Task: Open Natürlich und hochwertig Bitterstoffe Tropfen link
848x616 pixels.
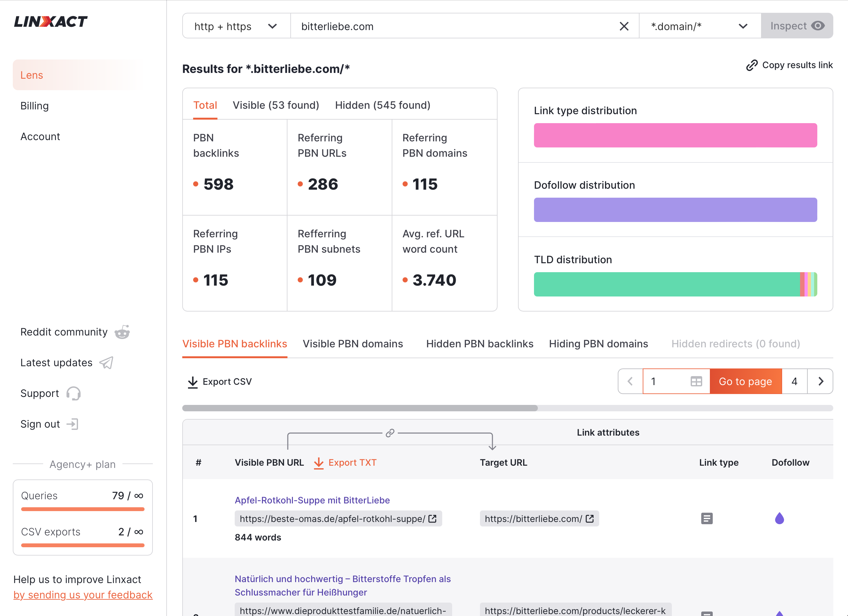Action: (x=342, y=586)
